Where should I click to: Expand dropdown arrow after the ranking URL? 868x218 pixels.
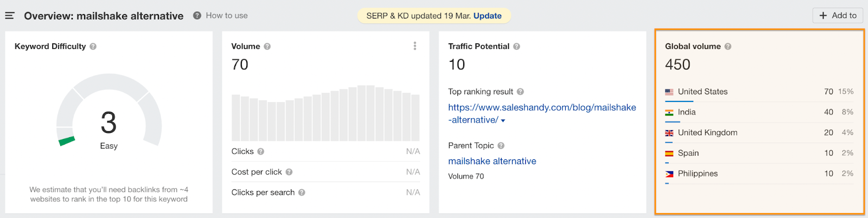pos(503,120)
